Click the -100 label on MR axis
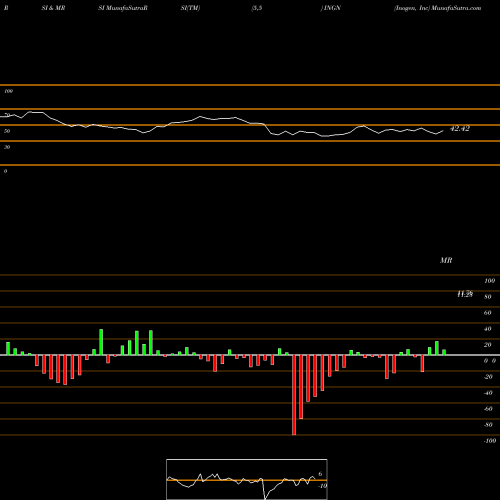This screenshot has height=500, width=500. 490,441
